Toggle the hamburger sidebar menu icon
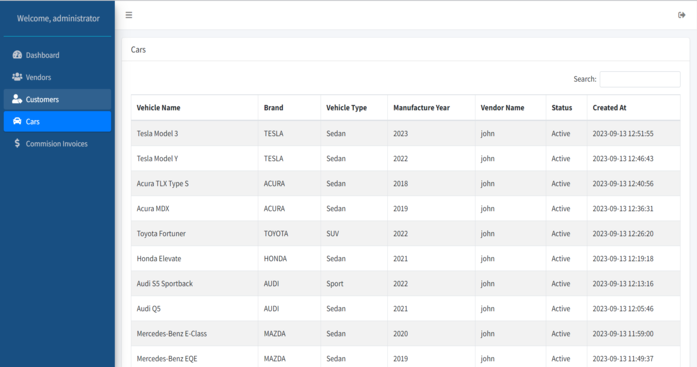Viewport: 697px width, 367px height. (129, 15)
